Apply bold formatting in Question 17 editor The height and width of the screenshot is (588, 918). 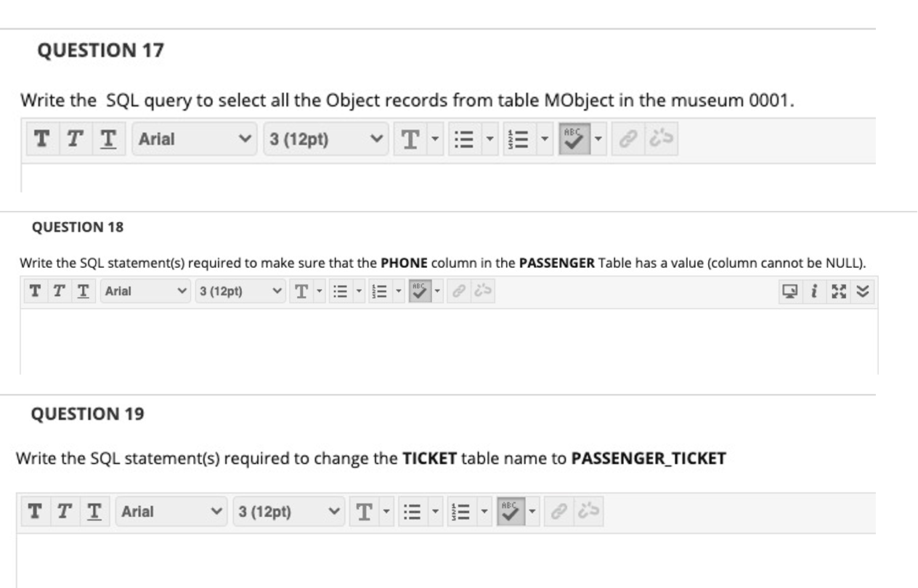(41, 140)
